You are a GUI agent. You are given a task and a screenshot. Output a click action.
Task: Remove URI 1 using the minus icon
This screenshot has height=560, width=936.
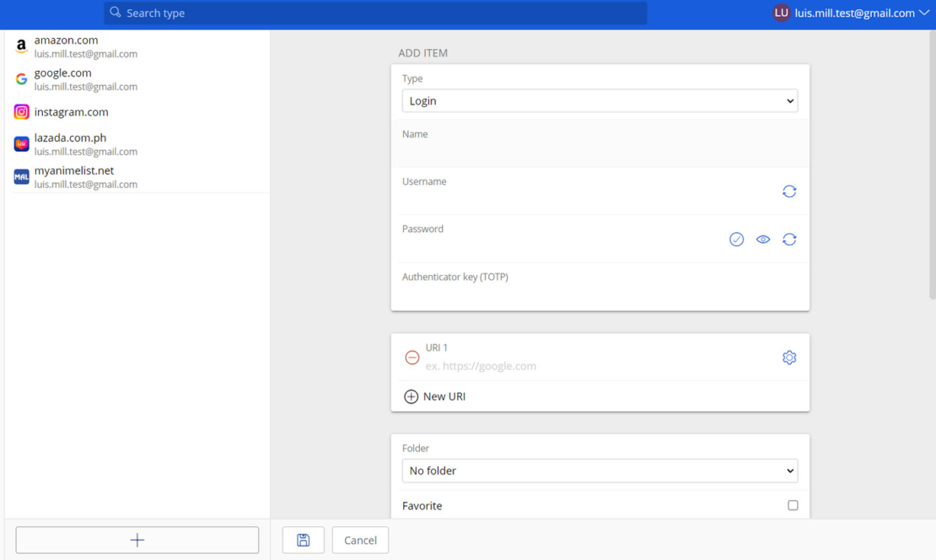[x=412, y=357]
